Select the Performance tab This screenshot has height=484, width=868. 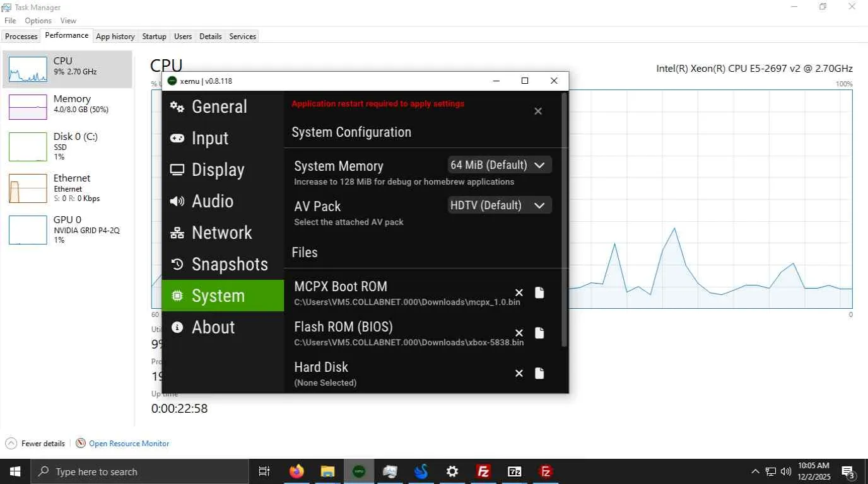[x=67, y=36]
